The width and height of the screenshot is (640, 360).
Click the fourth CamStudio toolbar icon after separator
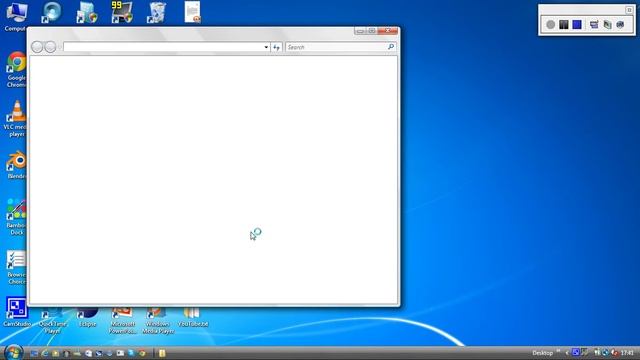(594, 24)
